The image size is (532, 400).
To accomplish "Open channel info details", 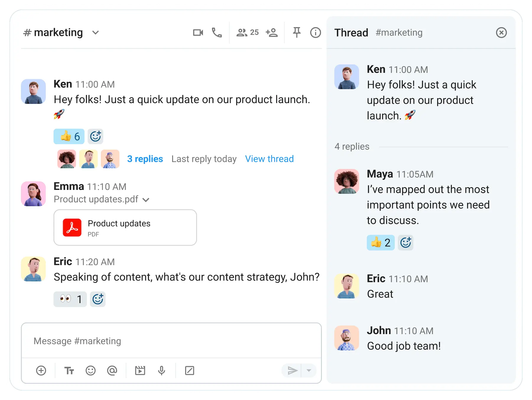I will click(315, 32).
